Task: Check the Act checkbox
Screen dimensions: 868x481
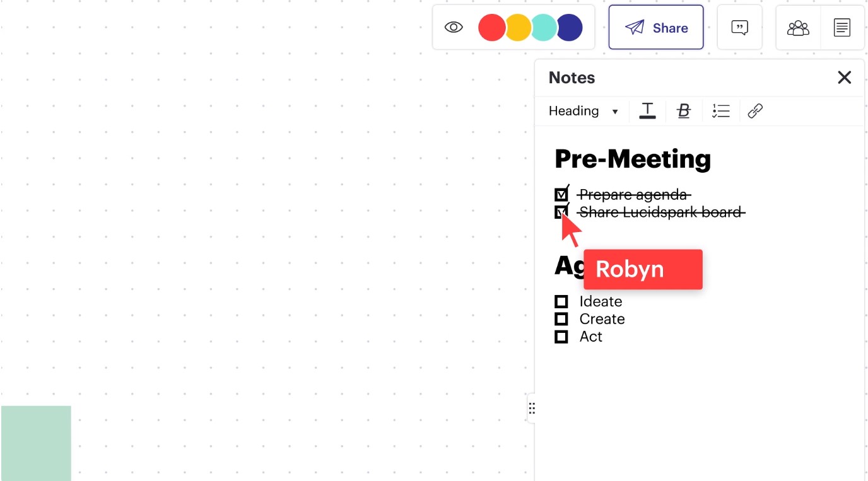Action: click(x=561, y=337)
